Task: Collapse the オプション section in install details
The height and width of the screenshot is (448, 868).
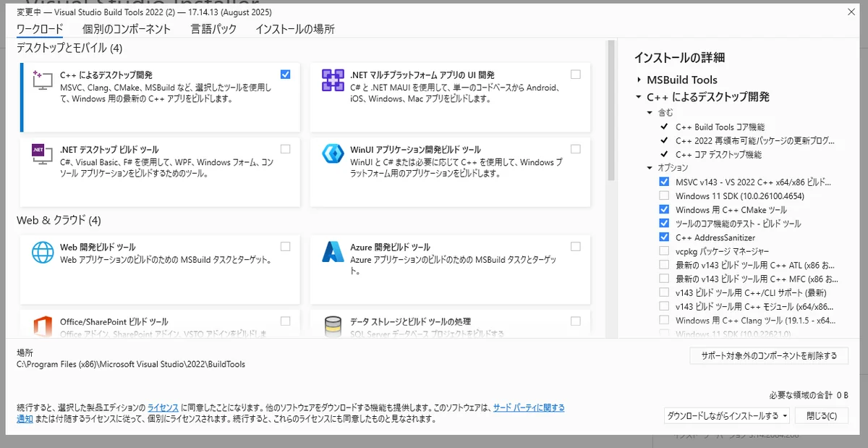Action: pyautogui.click(x=649, y=168)
